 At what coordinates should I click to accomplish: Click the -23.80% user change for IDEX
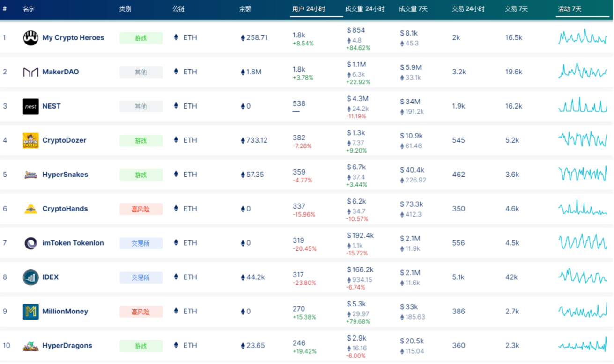pyautogui.click(x=304, y=283)
